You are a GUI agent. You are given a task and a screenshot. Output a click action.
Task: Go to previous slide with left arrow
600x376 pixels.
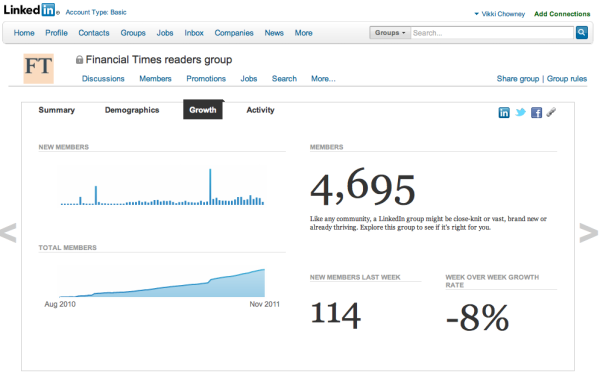tap(8, 233)
